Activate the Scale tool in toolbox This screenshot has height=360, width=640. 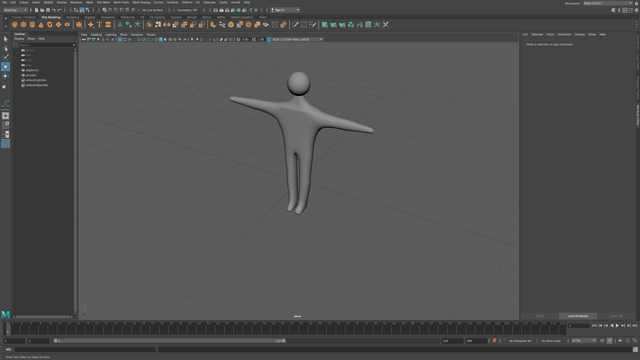(x=5, y=85)
